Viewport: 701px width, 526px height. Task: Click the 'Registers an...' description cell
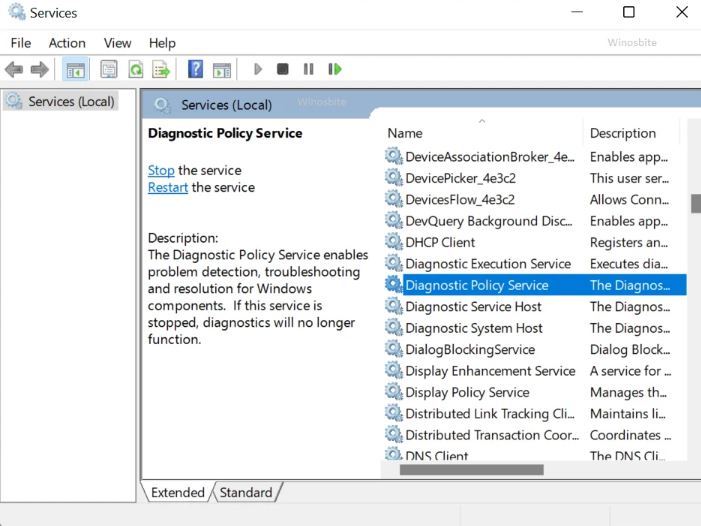(629, 242)
